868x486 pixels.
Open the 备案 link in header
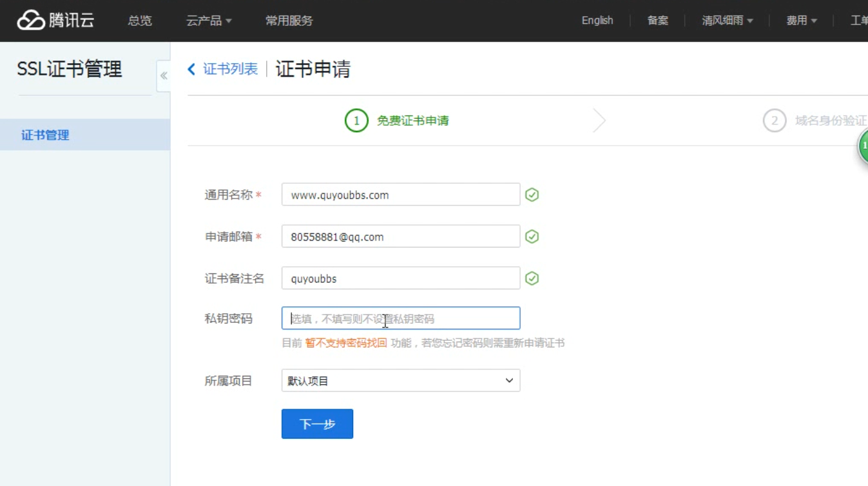point(657,21)
